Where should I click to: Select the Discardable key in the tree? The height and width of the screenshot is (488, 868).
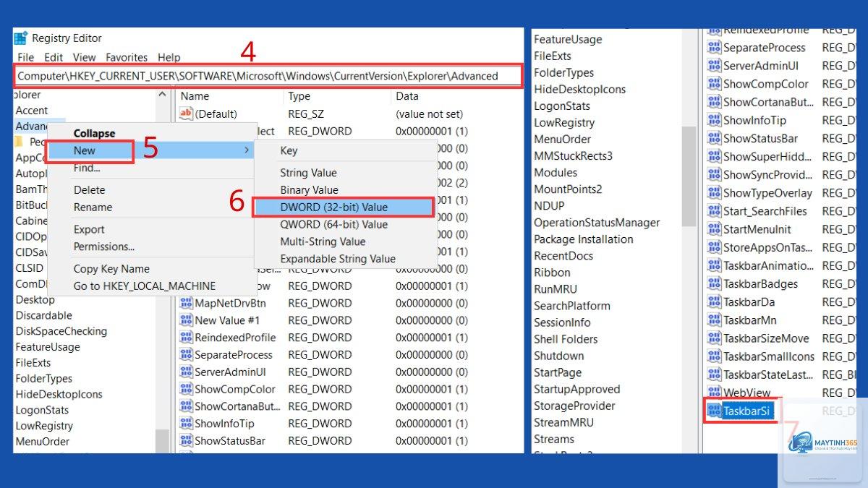pos(43,315)
